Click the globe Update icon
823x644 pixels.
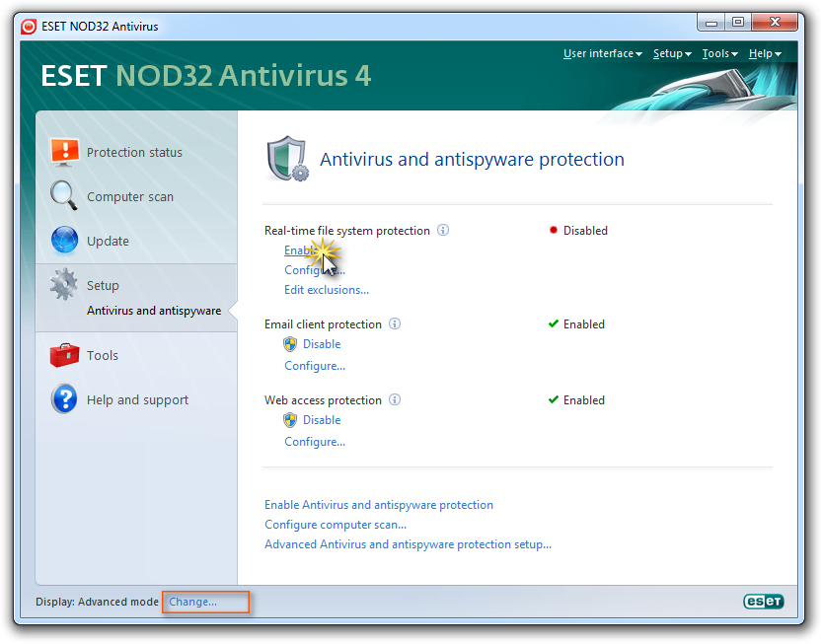(64, 241)
